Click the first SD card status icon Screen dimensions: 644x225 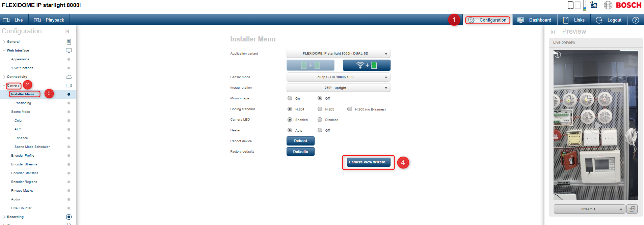coord(570,5)
